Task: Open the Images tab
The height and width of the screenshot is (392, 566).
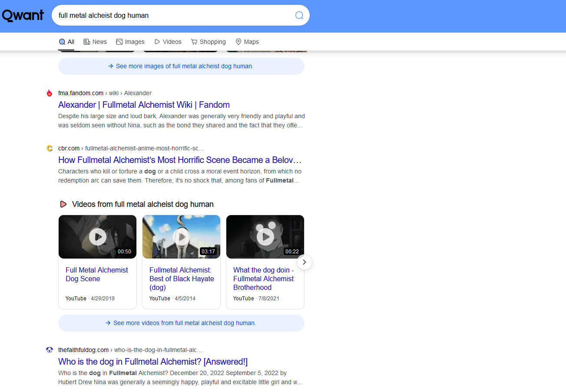Action: 130,42
